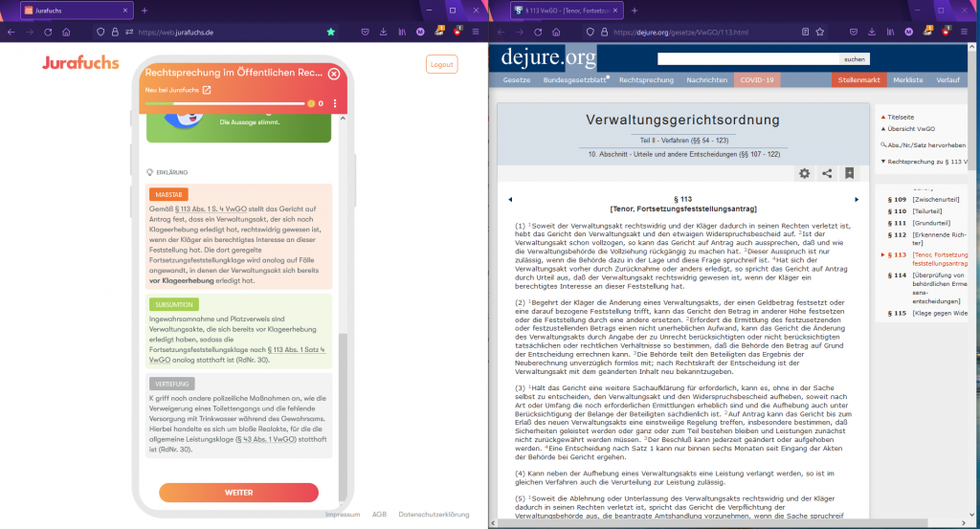Image resolution: width=980 pixels, height=529 pixels.
Task: Open the Verlauf nav item
Action: (947, 80)
